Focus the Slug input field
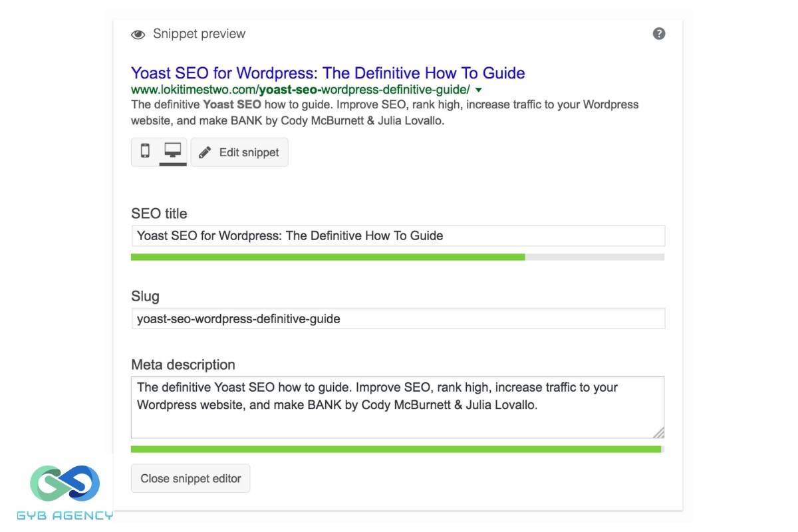Viewport: 798px width, 532px height. (398, 319)
